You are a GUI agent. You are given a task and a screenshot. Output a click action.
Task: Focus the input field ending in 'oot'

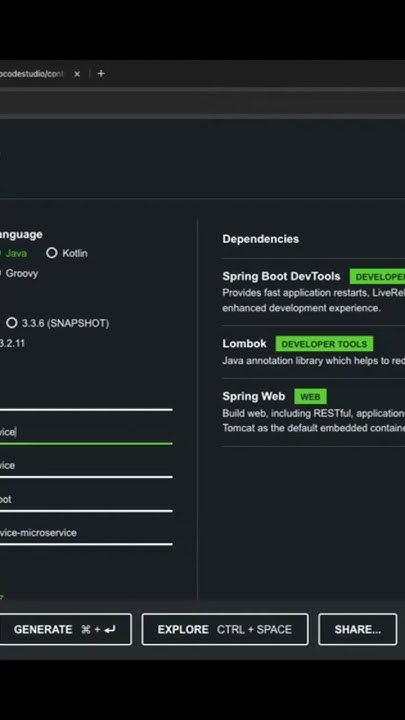pos(86,499)
